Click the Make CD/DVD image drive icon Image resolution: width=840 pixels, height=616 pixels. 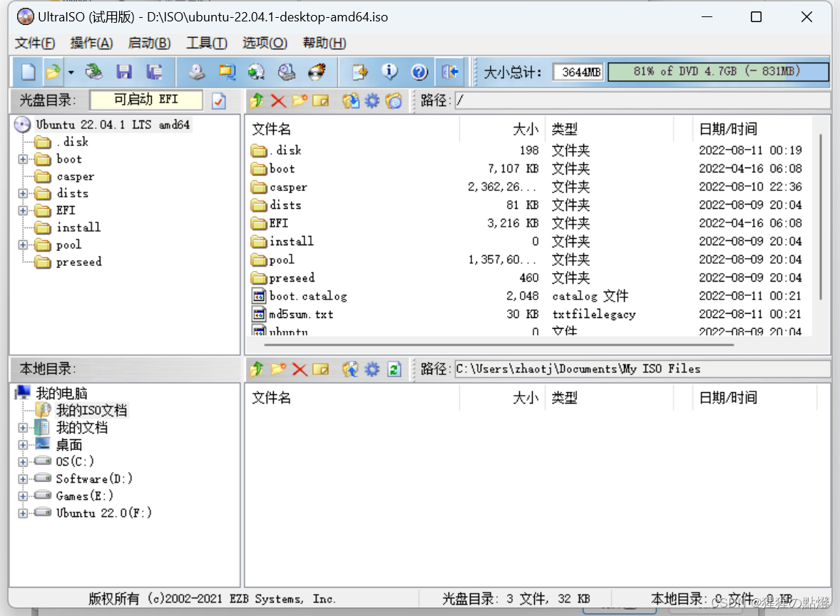197,72
